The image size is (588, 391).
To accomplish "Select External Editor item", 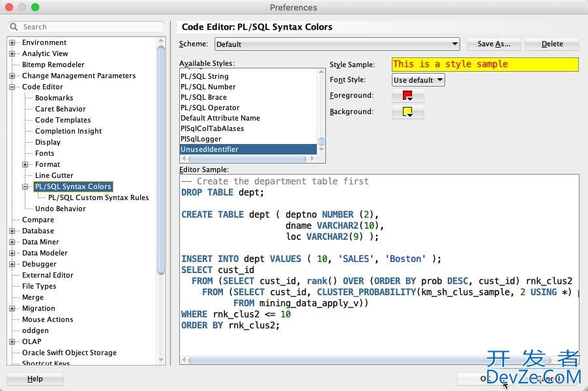I will point(48,275).
